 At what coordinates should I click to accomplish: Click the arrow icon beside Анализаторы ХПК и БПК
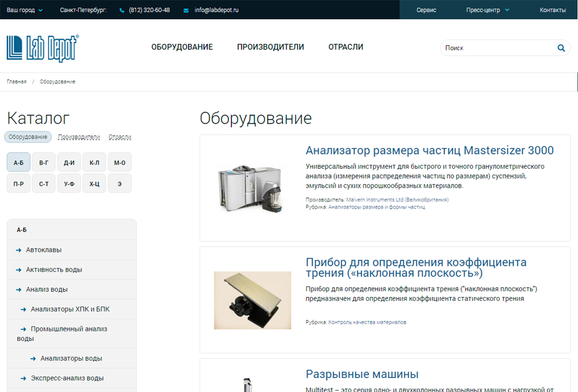(x=23, y=310)
